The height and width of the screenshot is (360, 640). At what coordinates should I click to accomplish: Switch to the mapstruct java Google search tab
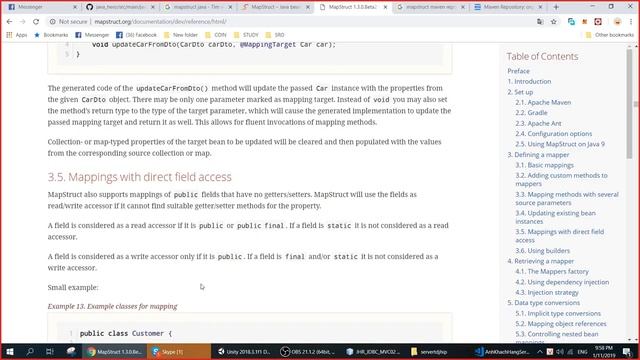[x=198, y=7]
